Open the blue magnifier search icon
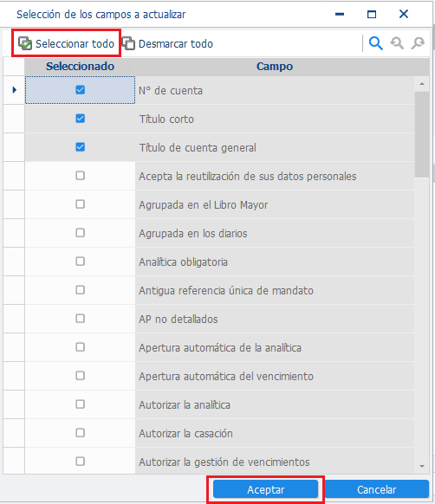 point(375,43)
